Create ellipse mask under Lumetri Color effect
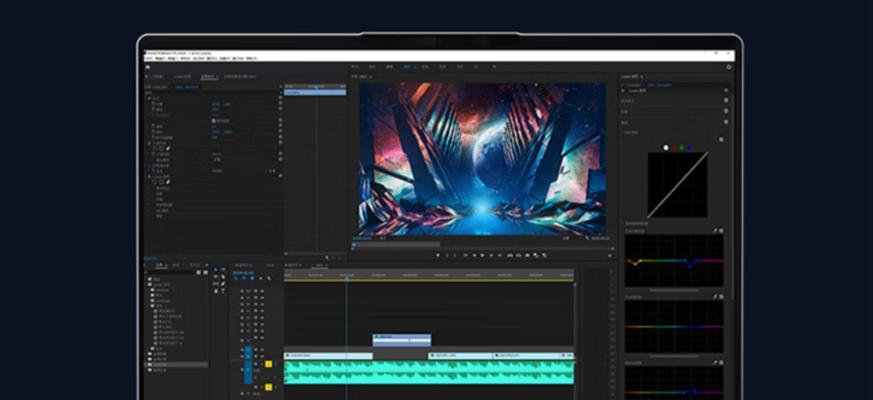 [x=155, y=182]
